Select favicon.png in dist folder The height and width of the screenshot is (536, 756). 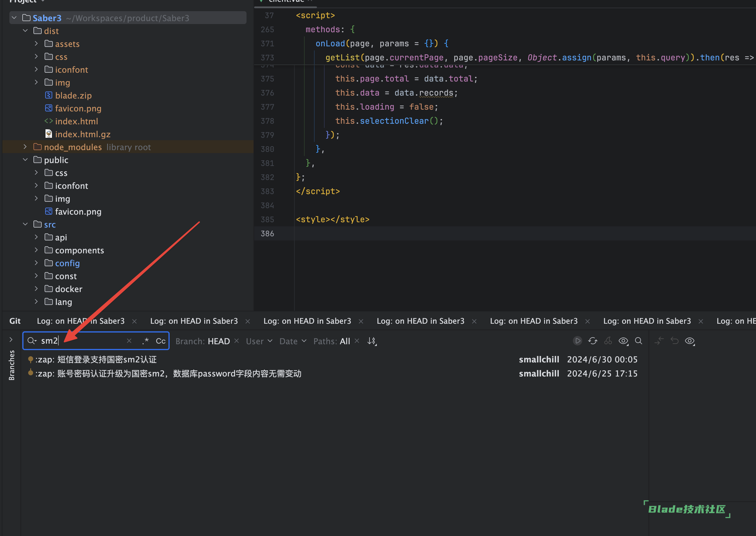[78, 108]
